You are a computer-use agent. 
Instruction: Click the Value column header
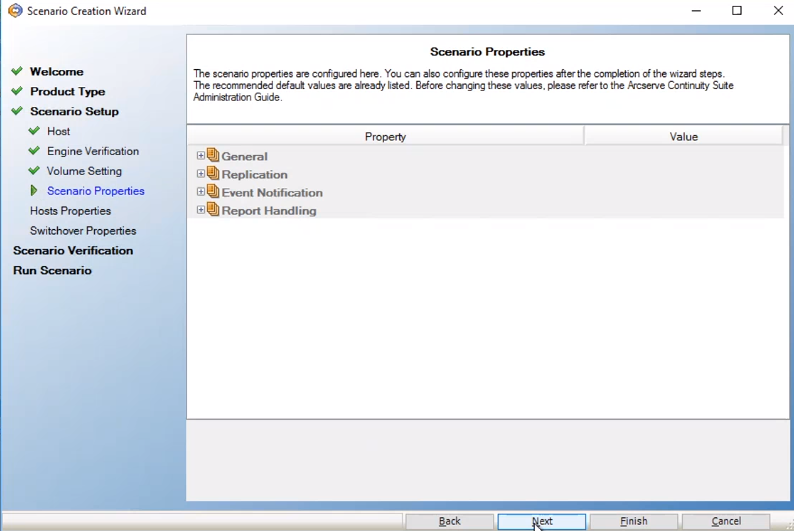(x=684, y=137)
